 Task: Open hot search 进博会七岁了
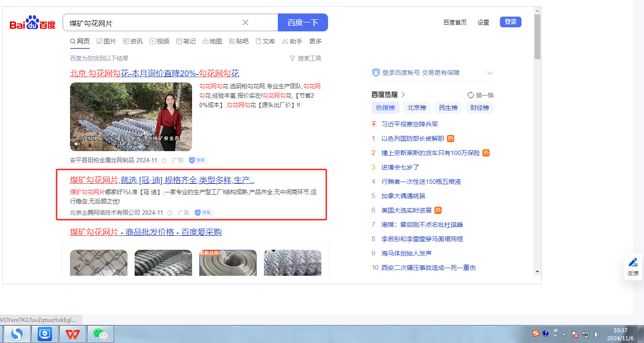(400, 167)
